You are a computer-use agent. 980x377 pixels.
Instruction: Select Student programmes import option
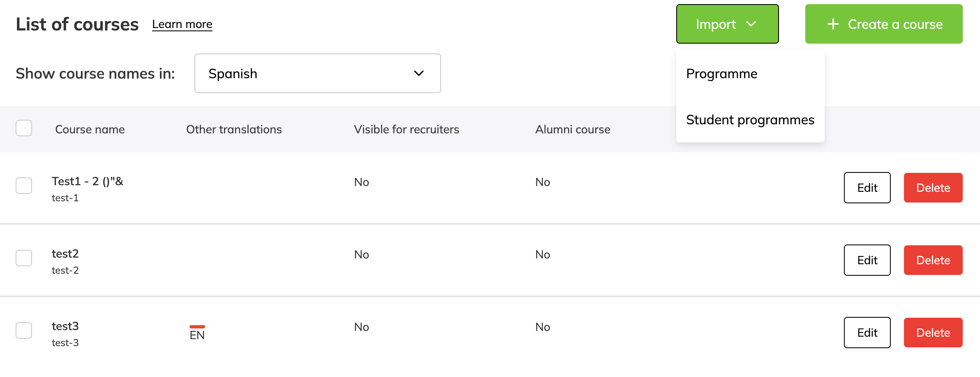pyautogui.click(x=750, y=120)
